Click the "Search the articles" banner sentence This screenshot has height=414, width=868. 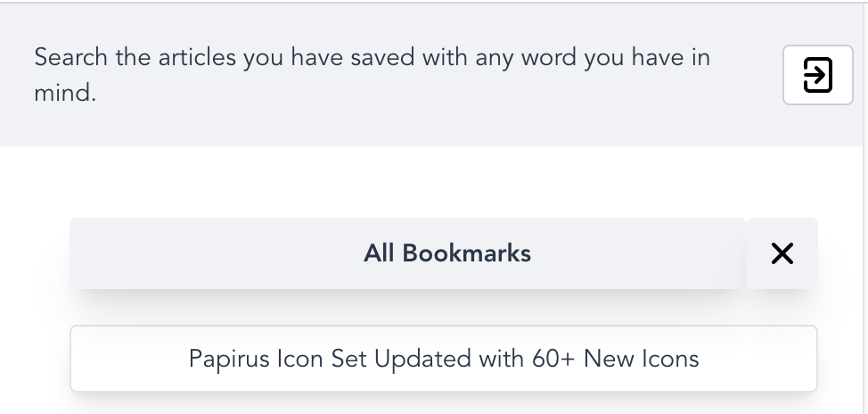coord(372,75)
